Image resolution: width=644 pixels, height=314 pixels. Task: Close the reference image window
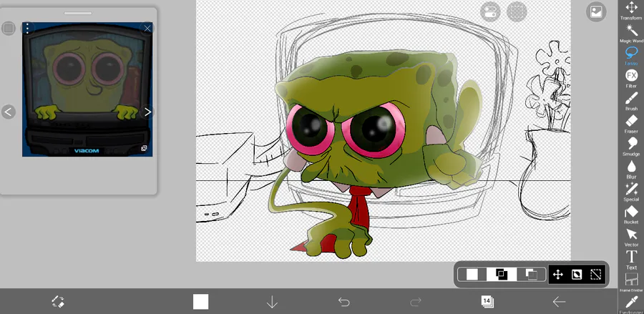(147, 29)
